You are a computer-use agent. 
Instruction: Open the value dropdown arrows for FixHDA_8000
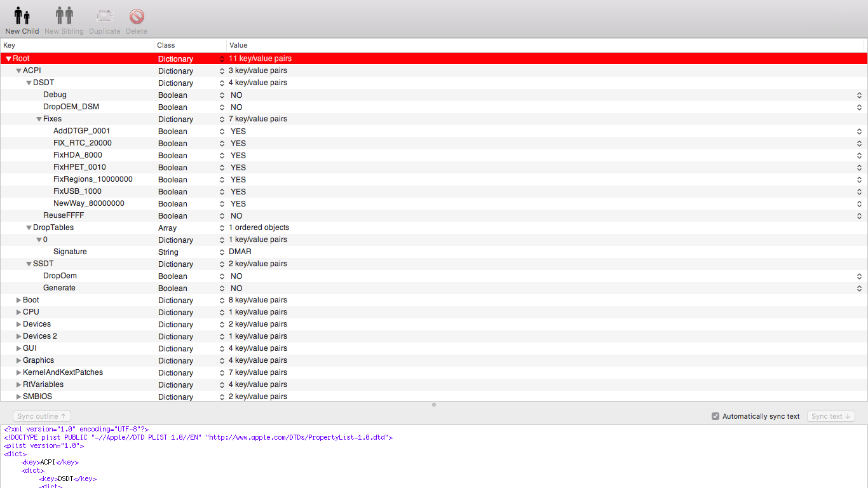point(859,156)
